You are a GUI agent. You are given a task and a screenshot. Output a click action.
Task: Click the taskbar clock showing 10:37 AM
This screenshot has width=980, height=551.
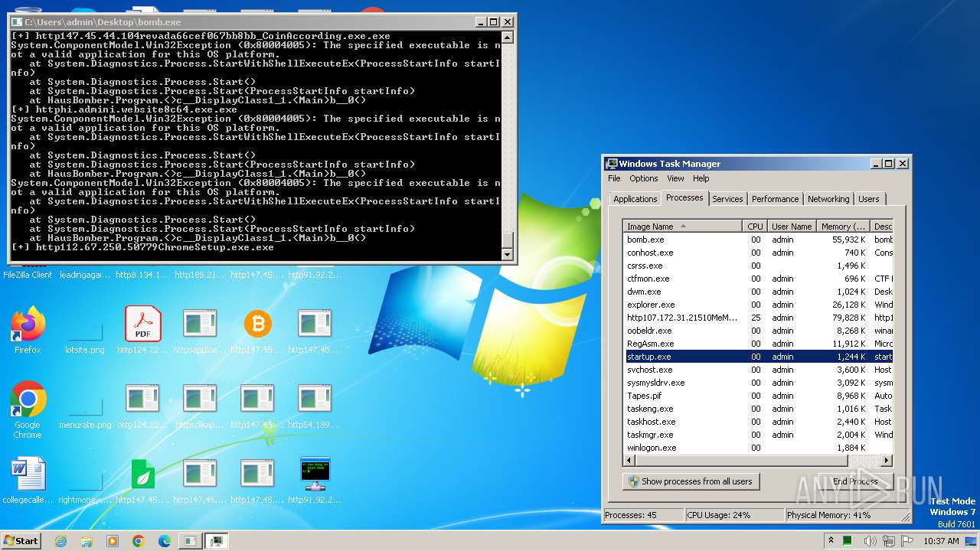941,541
